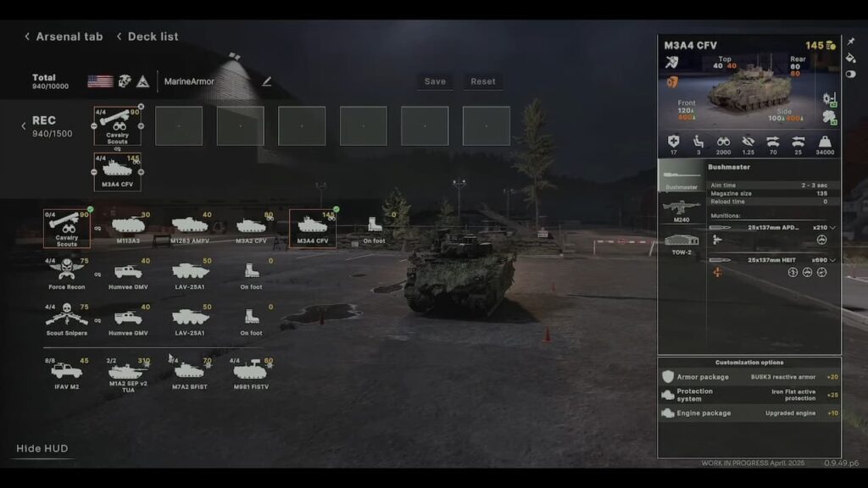This screenshot has height=488, width=868.
Task: Select the Scout Snipers unit icon
Action: pos(66,317)
